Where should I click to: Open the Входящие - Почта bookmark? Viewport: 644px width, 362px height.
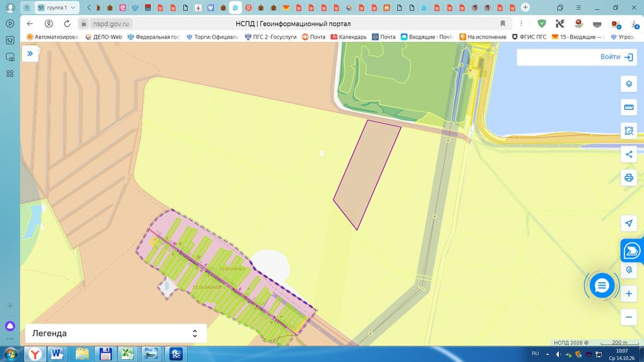click(x=427, y=37)
